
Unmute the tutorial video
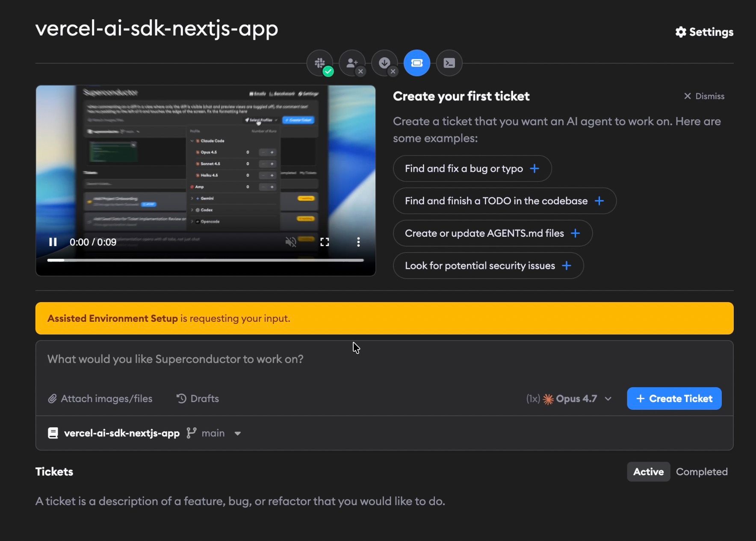(x=291, y=242)
